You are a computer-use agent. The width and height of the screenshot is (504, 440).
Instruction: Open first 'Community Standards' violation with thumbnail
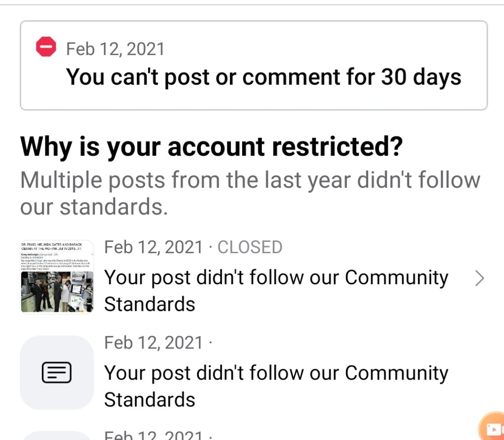[276, 278]
